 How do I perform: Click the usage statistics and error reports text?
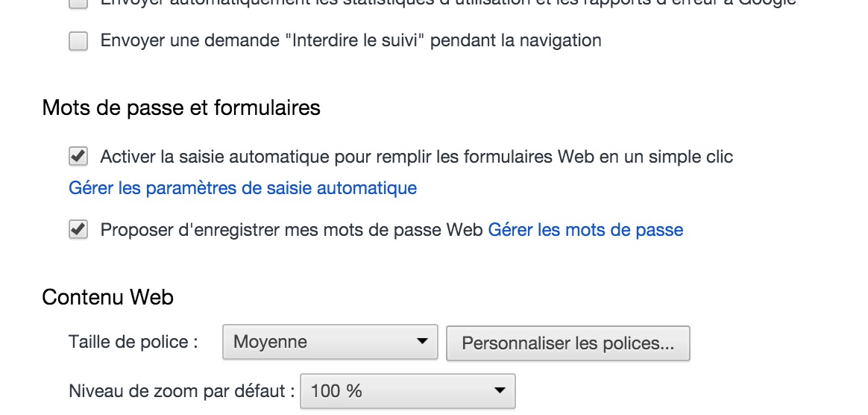(447, 3)
